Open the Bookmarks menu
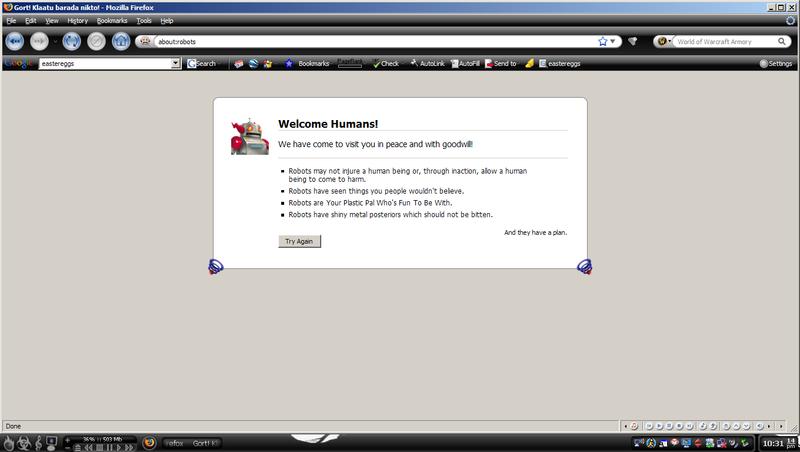 point(112,20)
